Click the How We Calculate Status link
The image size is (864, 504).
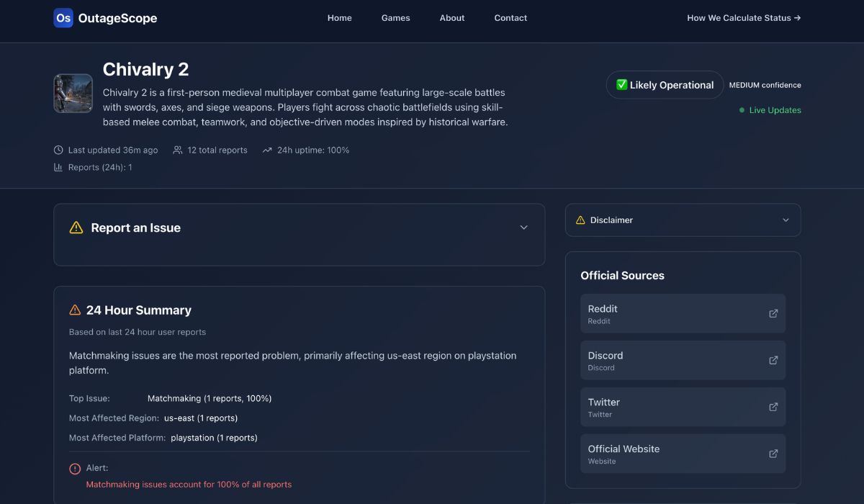743,17
